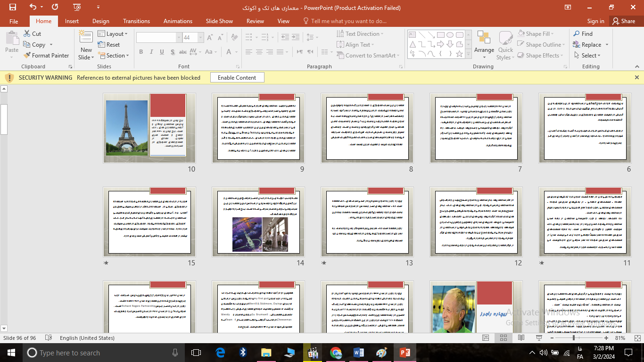
Task: Select the Text Box shape in gallery
Action: 413,35
